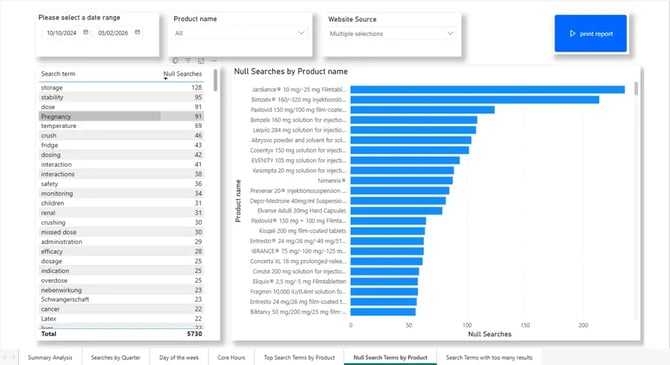Select the 'fridge' search term row
670x365 pixels.
point(121,145)
